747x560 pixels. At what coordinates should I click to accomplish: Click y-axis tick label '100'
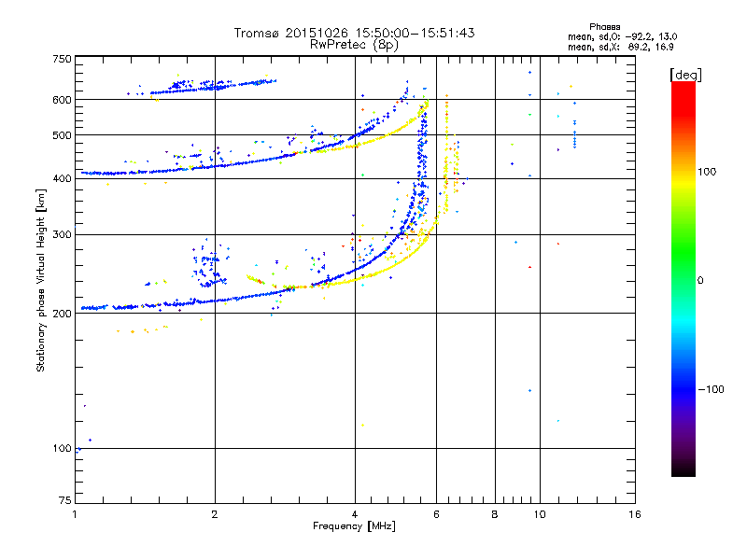tap(62, 448)
